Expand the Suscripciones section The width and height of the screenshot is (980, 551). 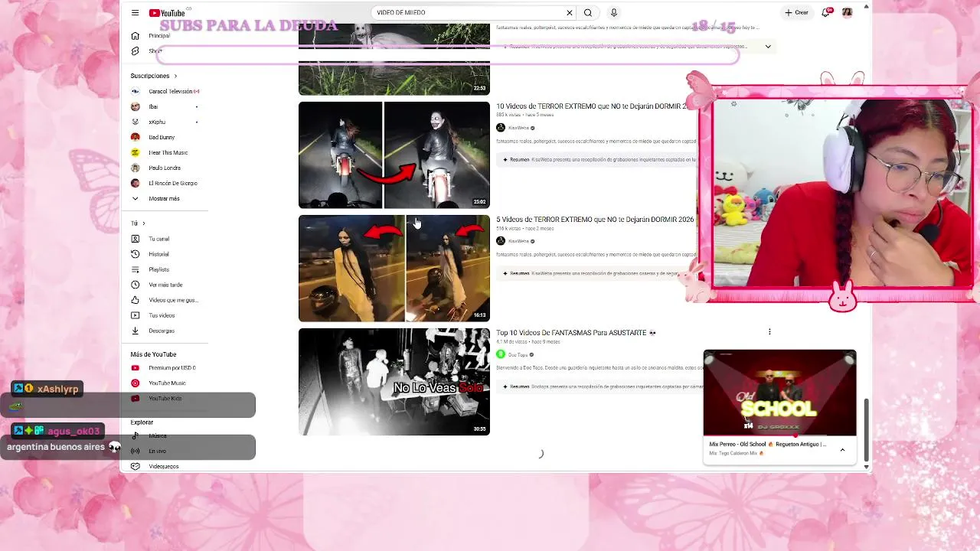click(x=154, y=76)
